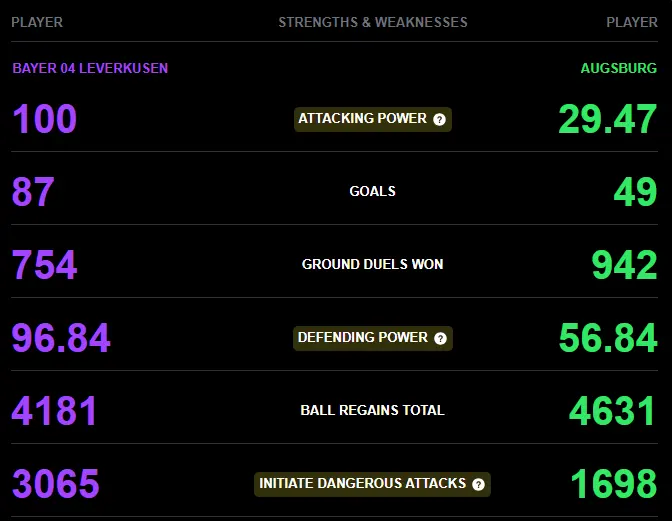The width and height of the screenshot is (672, 521).
Task: Click Augsburg's ground duels value 942
Action: pyautogui.click(x=624, y=265)
